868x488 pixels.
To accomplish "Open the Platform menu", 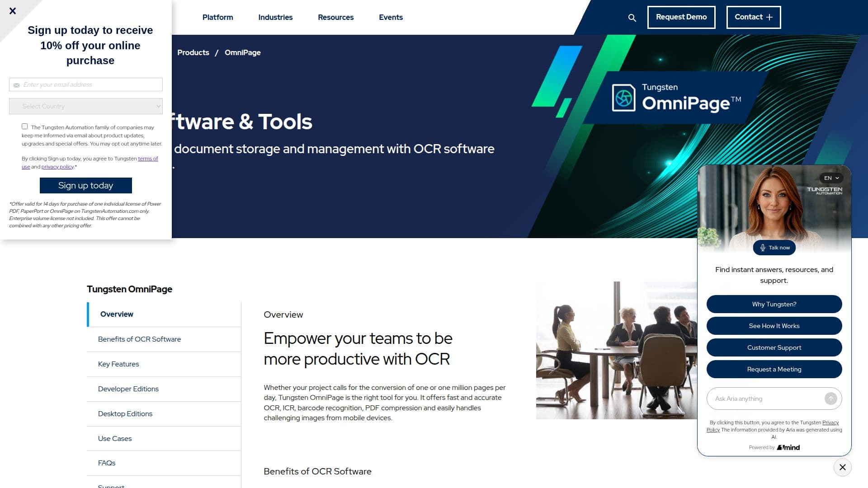I will point(217,17).
